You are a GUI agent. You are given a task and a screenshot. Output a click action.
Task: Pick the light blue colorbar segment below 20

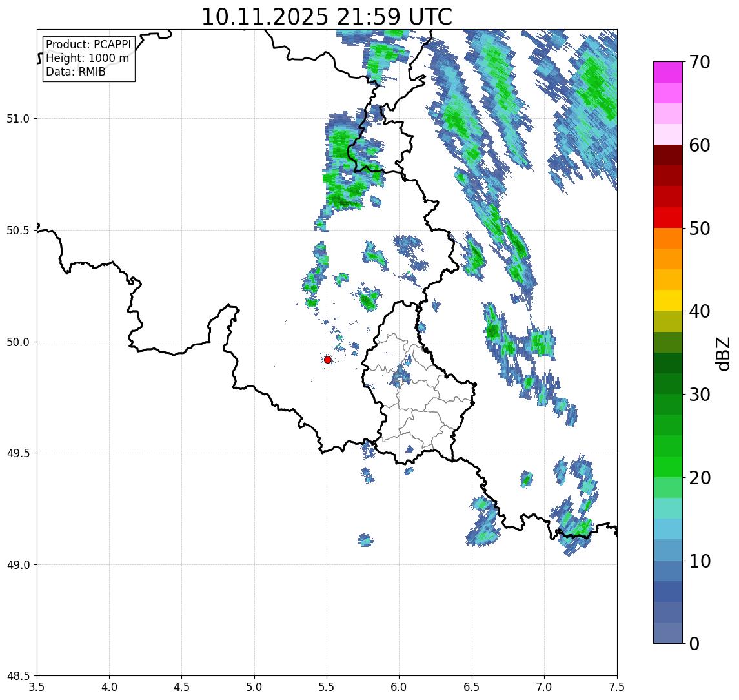pos(668,529)
